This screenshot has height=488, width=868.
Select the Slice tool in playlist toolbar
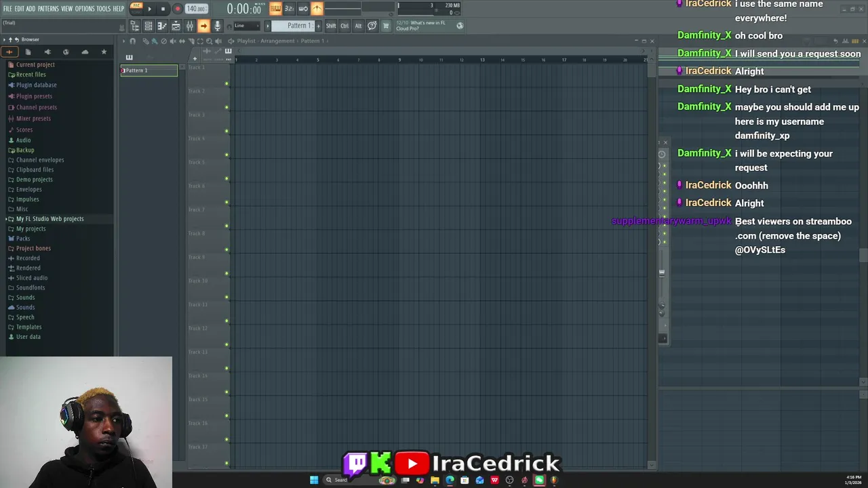[191, 41]
